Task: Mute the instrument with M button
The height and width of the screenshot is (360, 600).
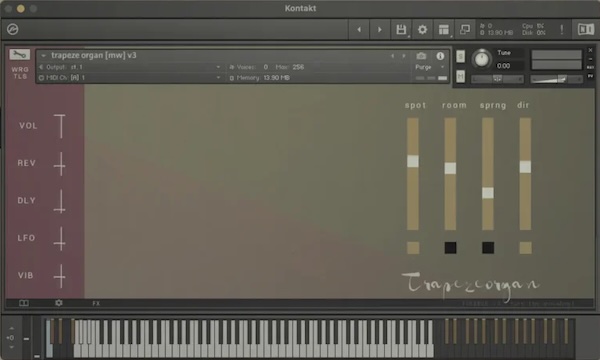Action: pyautogui.click(x=461, y=77)
